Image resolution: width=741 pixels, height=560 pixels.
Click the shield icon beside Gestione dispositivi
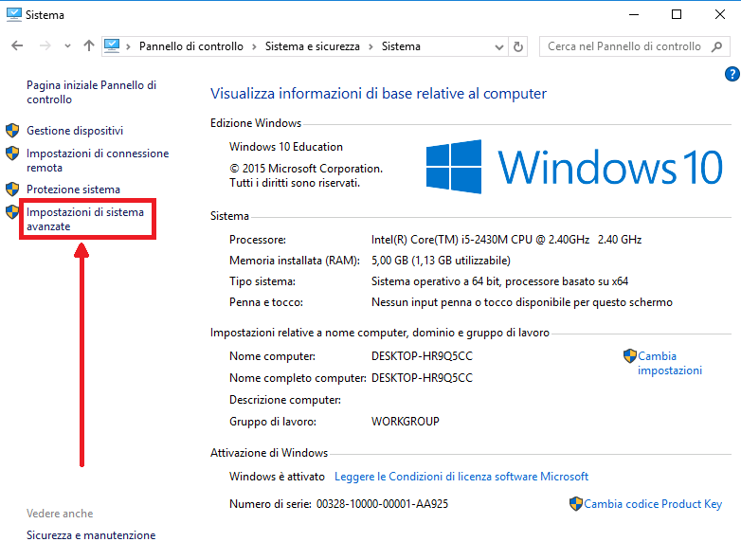pos(12,130)
